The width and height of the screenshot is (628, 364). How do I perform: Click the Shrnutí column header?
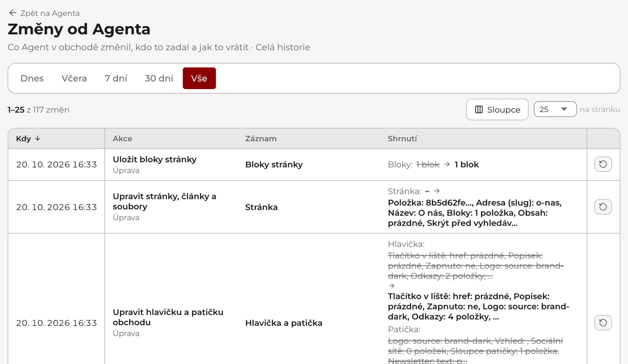tap(402, 138)
